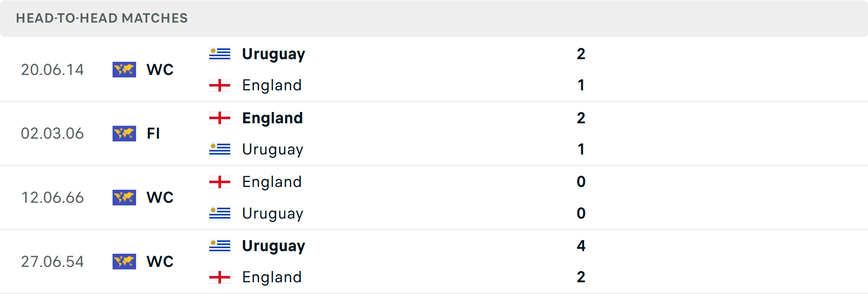This screenshot has width=868, height=294.
Task: Click the world map icon beside 27.06.54
Action: coord(124,262)
